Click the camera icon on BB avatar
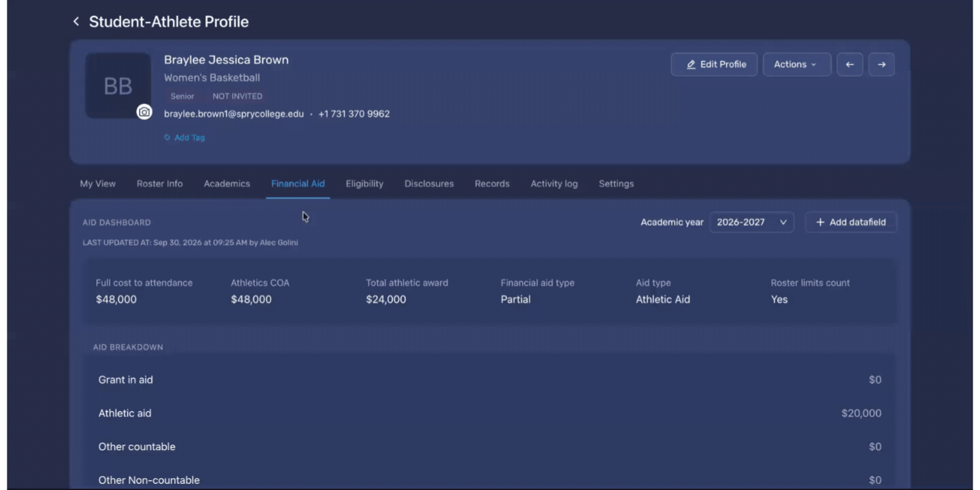This screenshot has height=490, width=980. point(144,112)
